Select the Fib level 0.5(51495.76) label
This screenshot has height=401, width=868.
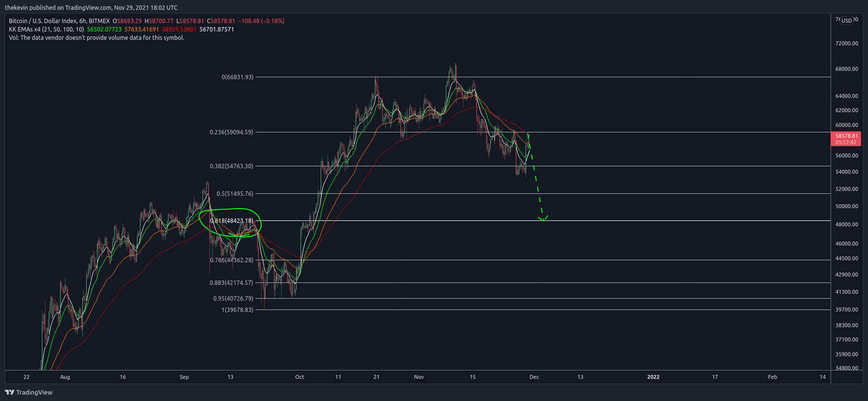coord(235,194)
